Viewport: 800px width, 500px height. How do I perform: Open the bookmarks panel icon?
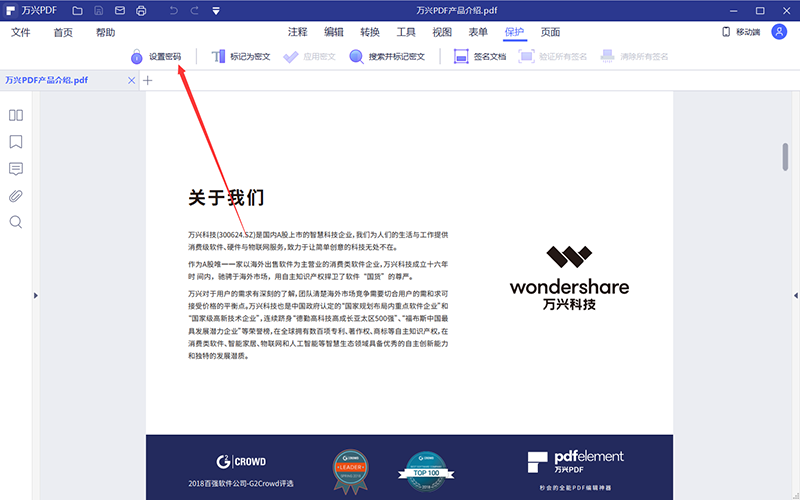click(x=16, y=142)
